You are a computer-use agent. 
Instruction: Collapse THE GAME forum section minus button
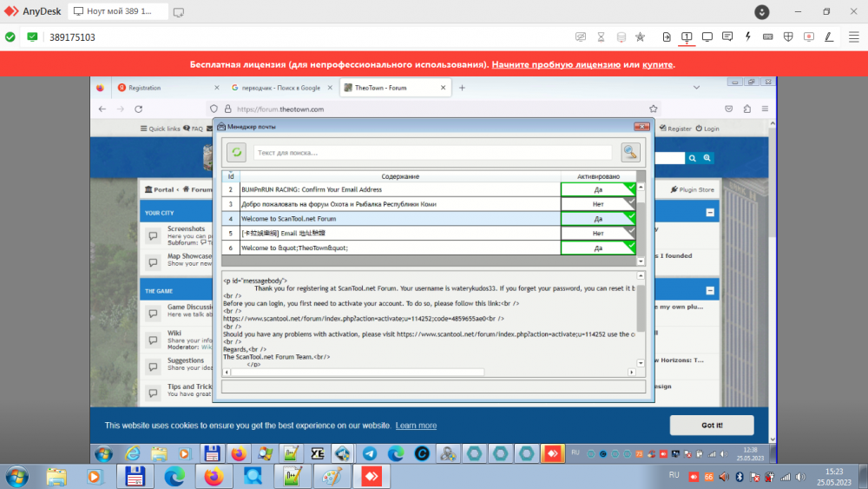[x=710, y=291]
